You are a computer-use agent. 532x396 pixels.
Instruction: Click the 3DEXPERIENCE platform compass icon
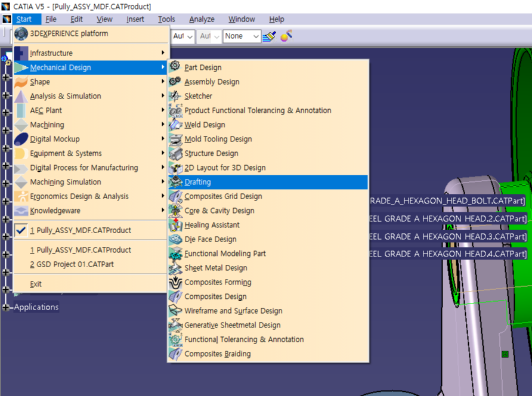coord(21,33)
